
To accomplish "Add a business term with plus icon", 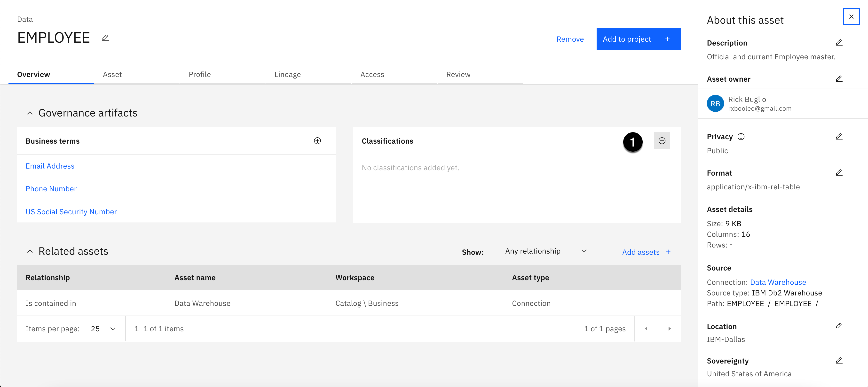I will (x=317, y=141).
